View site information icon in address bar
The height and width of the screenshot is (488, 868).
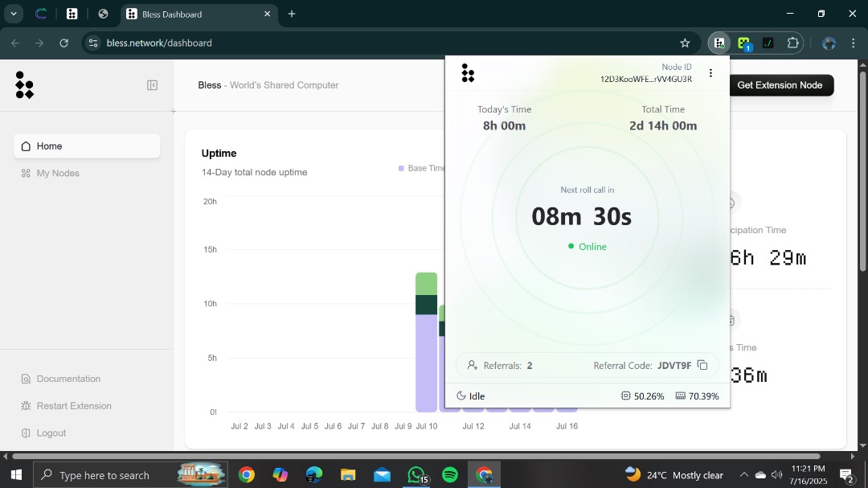[93, 43]
